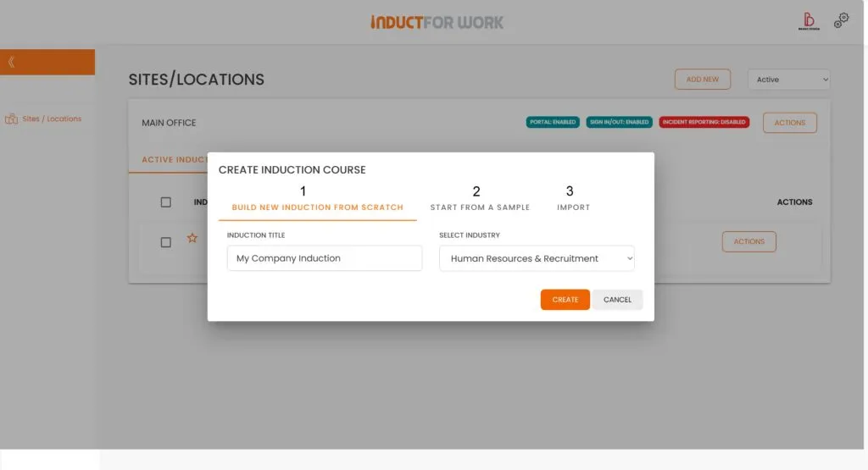Click the Actions column header
This screenshot has height=470, width=868.
coord(794,202)
